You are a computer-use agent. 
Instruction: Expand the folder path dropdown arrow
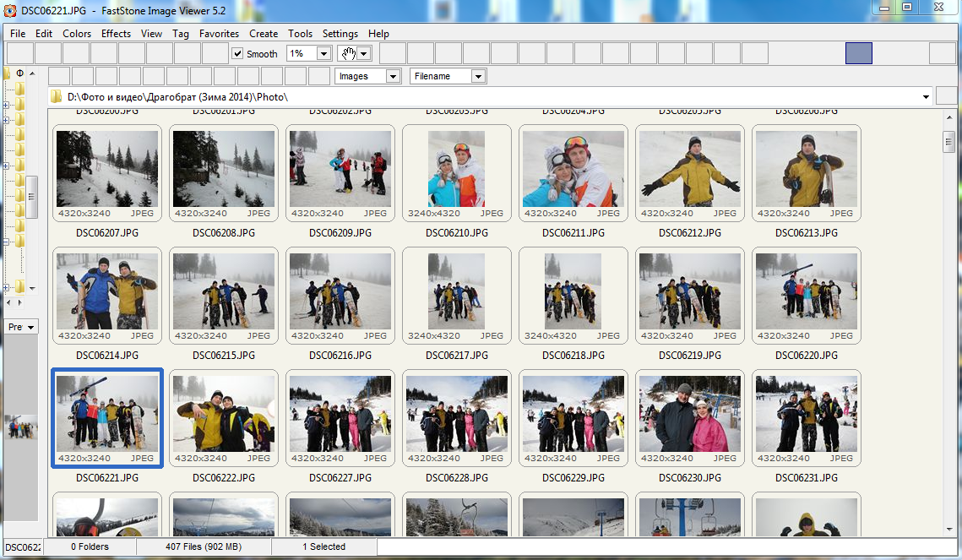pyautogui.click(x=924, y=96)
